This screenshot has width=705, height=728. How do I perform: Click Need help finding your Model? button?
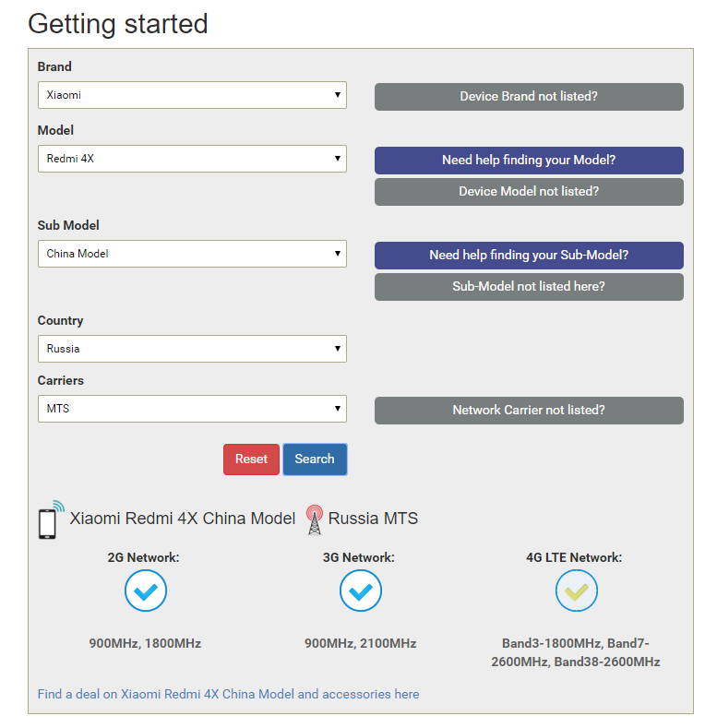529,161
